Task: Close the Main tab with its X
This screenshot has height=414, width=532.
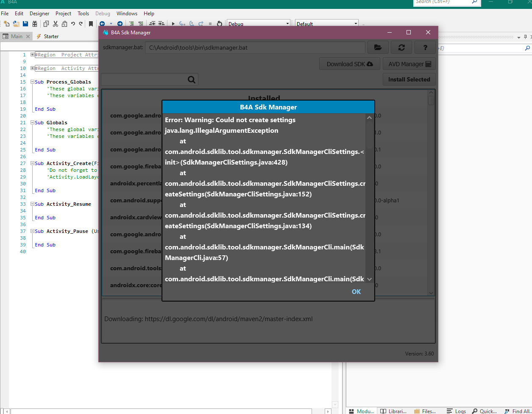Action: [x=28, y=36]
